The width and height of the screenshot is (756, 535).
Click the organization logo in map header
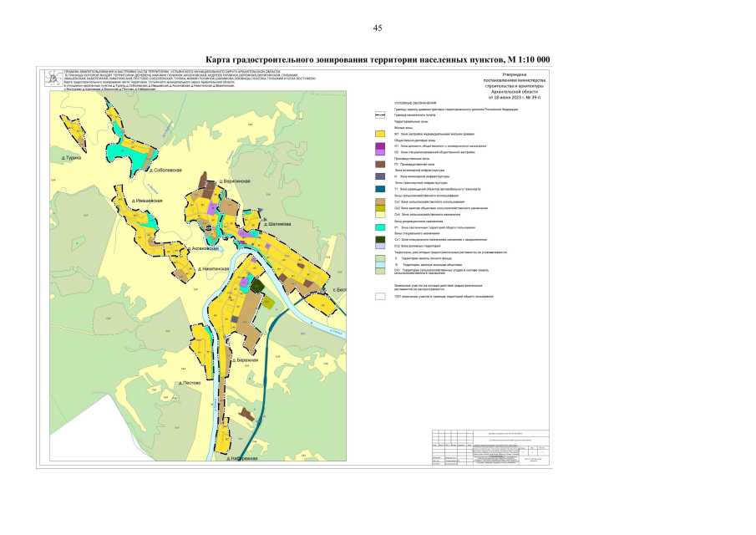[53, 79]
